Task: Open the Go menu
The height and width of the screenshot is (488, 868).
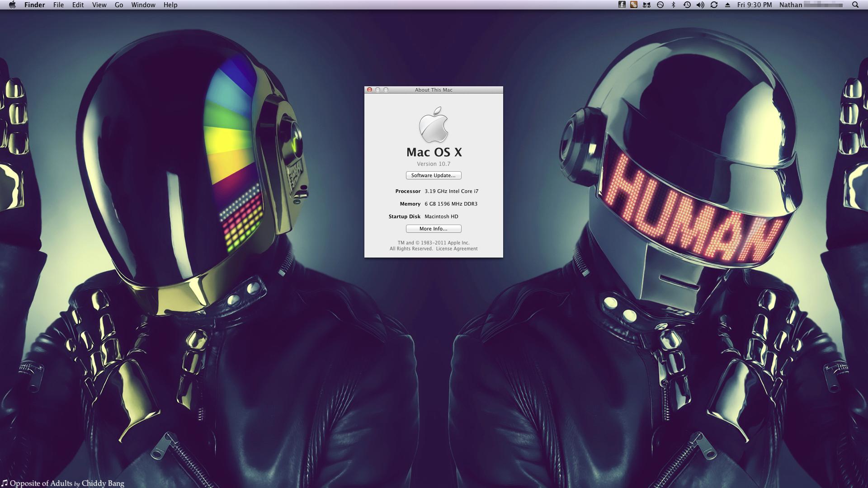Action: tap(119, 5)
